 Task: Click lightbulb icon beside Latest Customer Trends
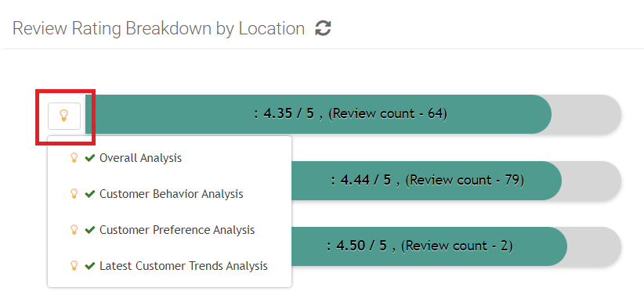74,266
